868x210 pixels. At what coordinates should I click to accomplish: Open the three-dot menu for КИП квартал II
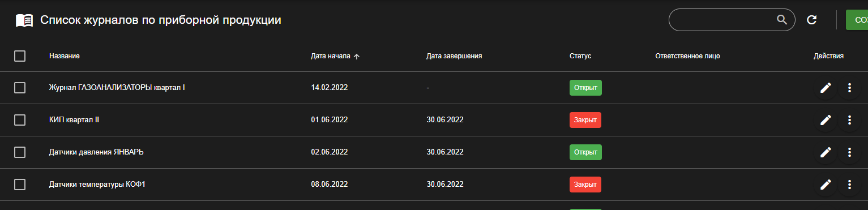coord(849,120)
